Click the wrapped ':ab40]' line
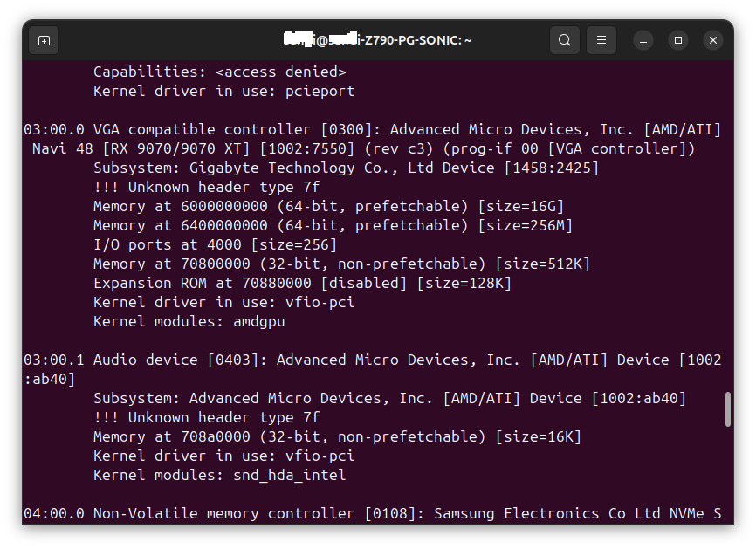 coord(50,380)
